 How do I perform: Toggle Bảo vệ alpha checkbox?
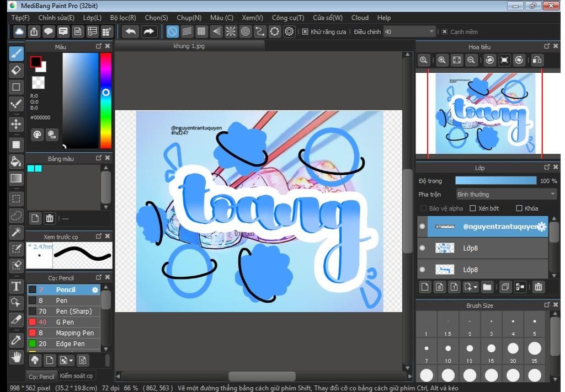click(423, 208)
